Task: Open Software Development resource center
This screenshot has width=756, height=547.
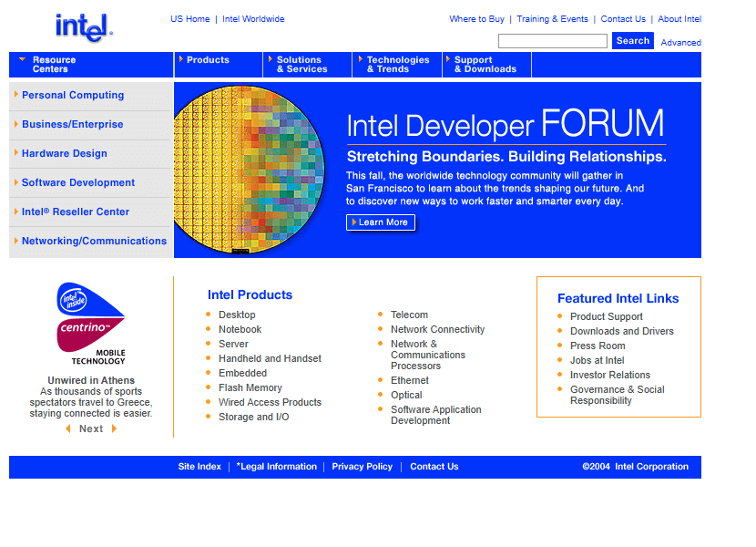Action: click(x=78, y=182)
